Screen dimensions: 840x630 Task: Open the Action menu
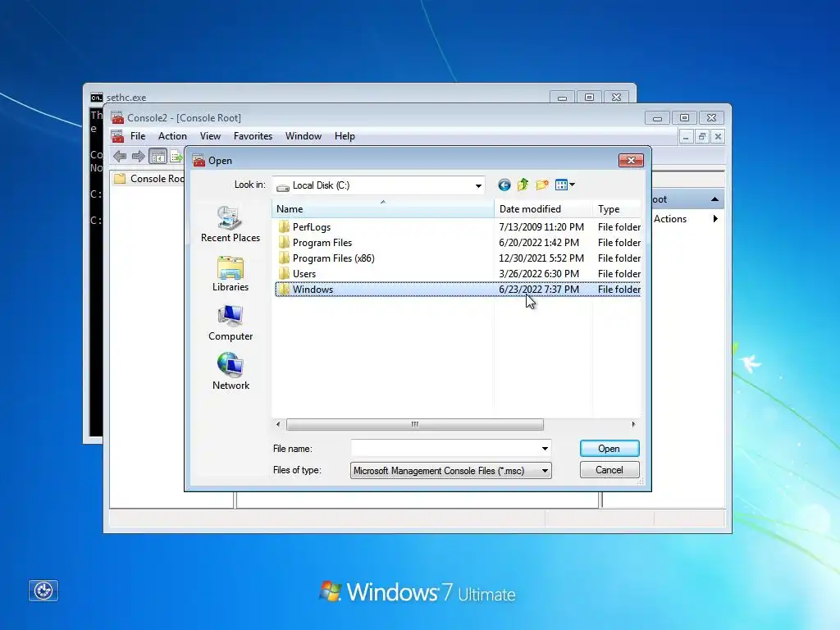tap(172, 136)
